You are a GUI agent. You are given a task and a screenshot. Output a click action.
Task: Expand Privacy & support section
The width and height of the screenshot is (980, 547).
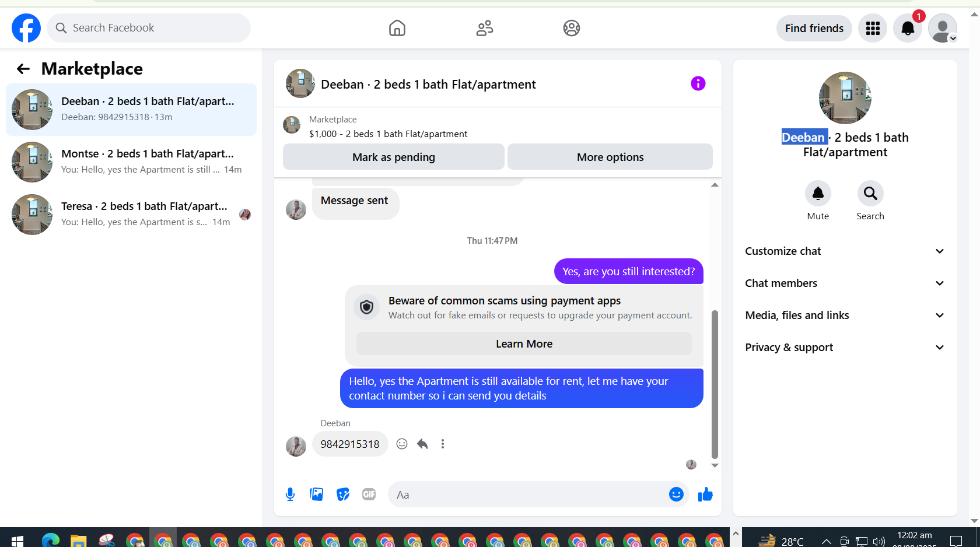point(845,348)
